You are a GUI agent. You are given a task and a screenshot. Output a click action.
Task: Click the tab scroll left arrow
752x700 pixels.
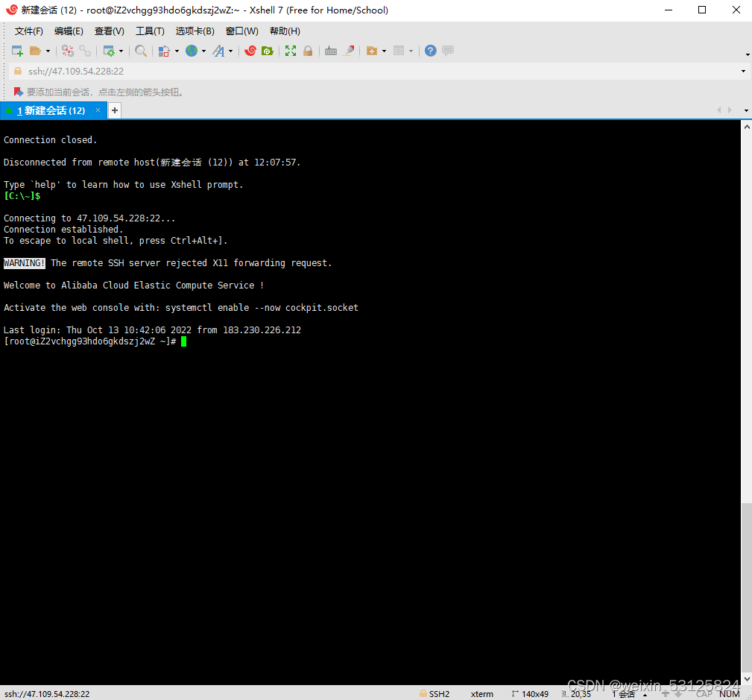(x=718, y=110)
